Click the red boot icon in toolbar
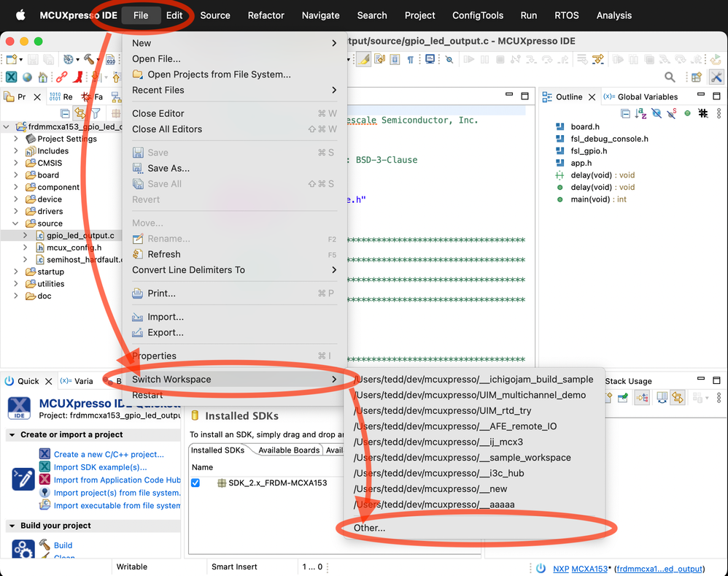 [79, 77]
